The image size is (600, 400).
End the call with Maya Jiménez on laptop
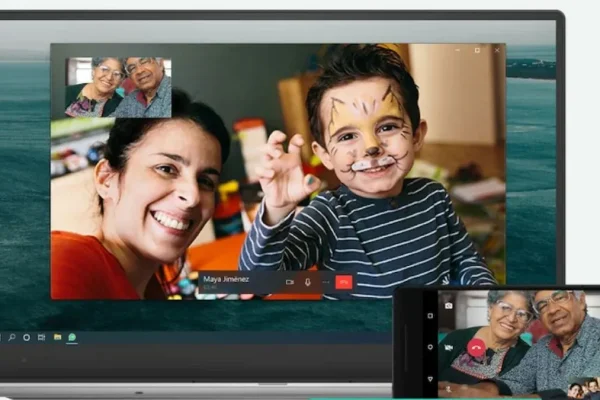coord(344,282)
